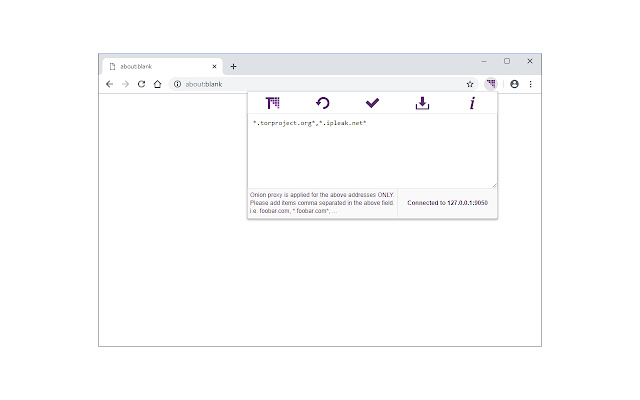Open a new tab with plus button

(x=233, y=67)
